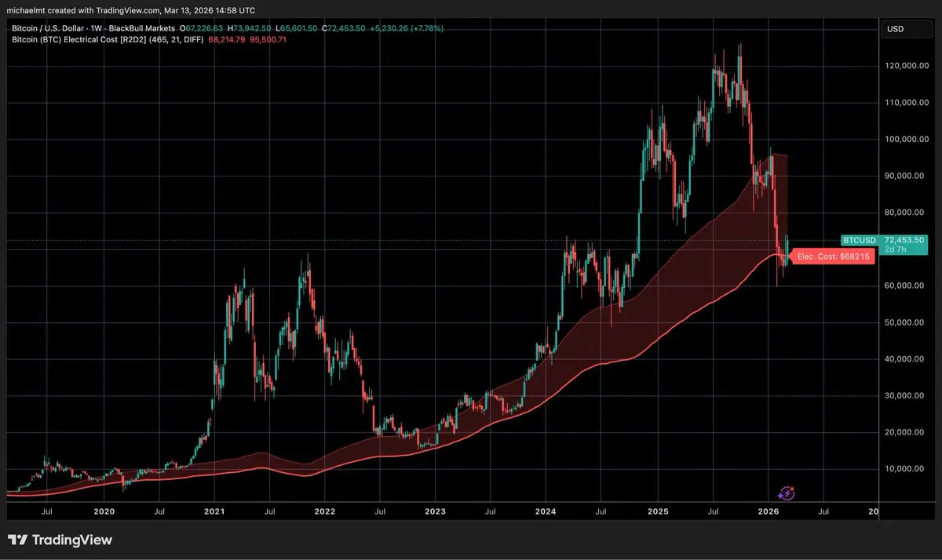Image resolution: width=942 pixels, height=560 pixels.
Task: Click the 2026 time axis label
Action: pos(768,511)
